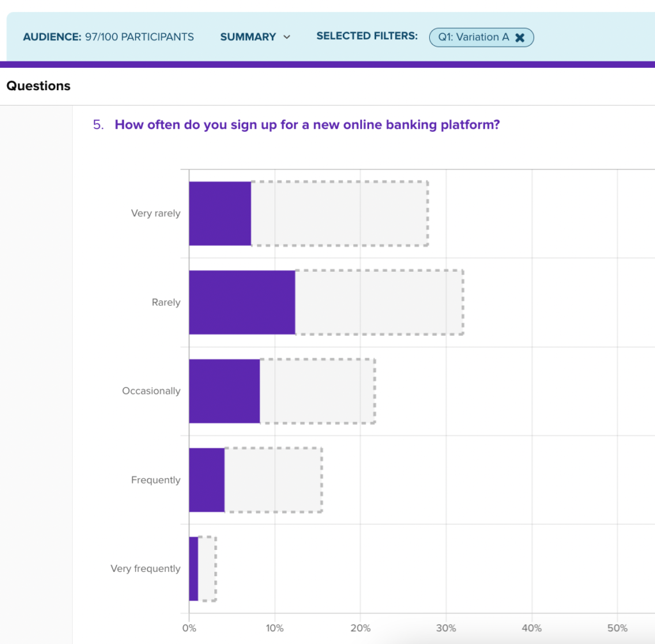
Task: Click the dashed comparison bar for Rarely
Action: tap(379, 302)
